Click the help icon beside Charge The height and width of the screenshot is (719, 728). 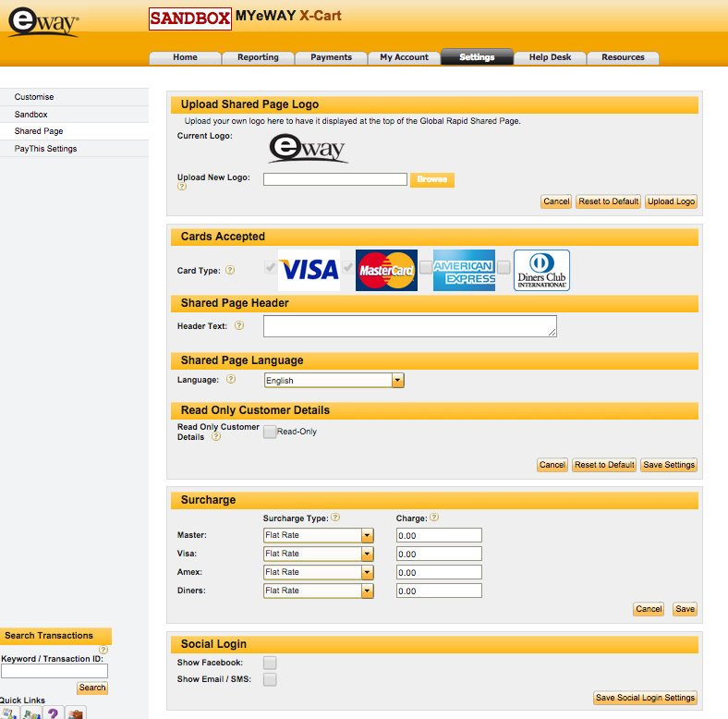[x=434, y=517]
